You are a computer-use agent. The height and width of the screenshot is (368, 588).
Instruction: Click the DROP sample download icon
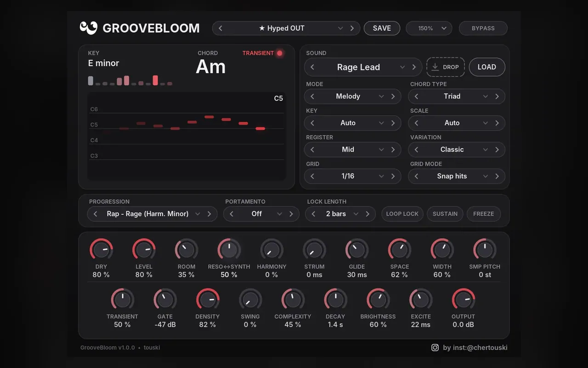[x=435, y=67]
